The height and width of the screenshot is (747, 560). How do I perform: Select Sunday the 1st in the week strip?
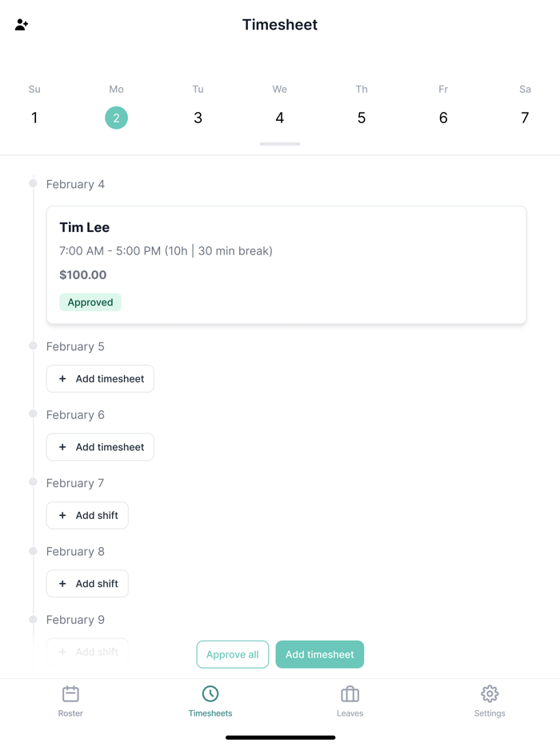(34, 118)
